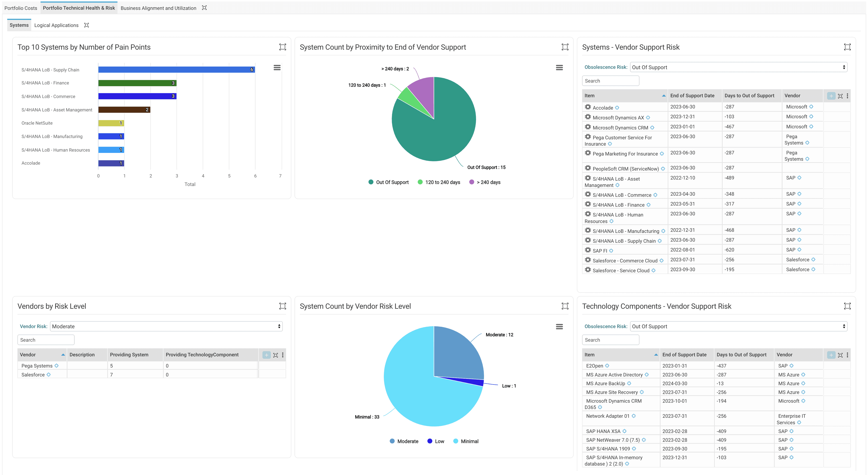This screenshot has width=868, height=475.
Task: Open Salesforce - Service Cloud system link
Action: (x=621, y=271)
